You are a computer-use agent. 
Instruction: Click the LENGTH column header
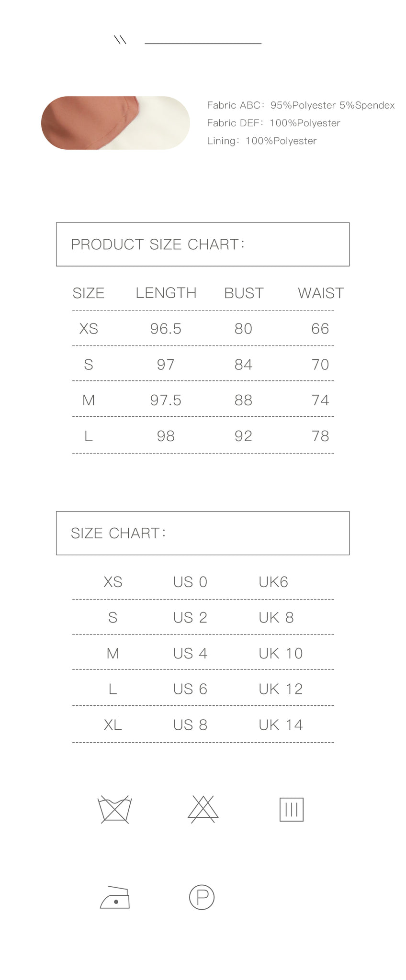166,293
